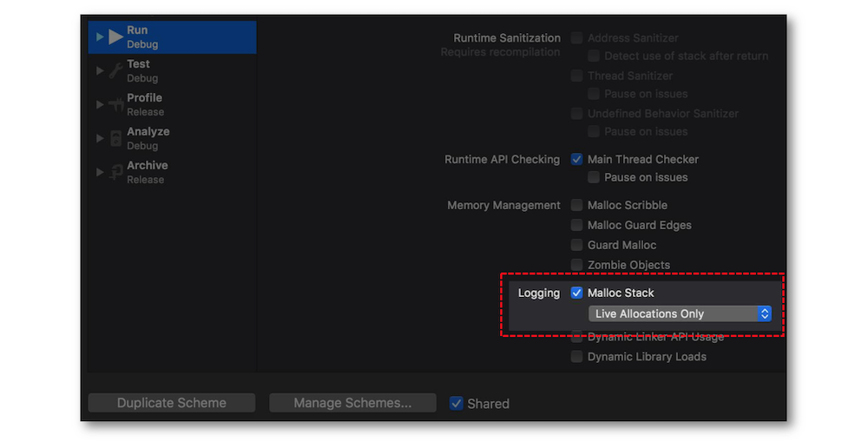Click the Runtime API Checking label
The height and width of the screenshot is (442, 868).
(x=502, y=160)
